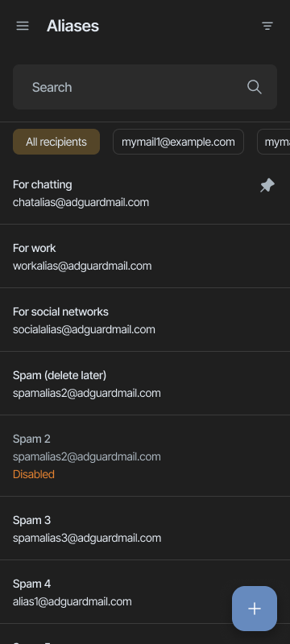Image resolution: width=290 pixels, height=644 pixels.
Task: Select the partially visible second recipient chip
Action: tap(274, 142)
